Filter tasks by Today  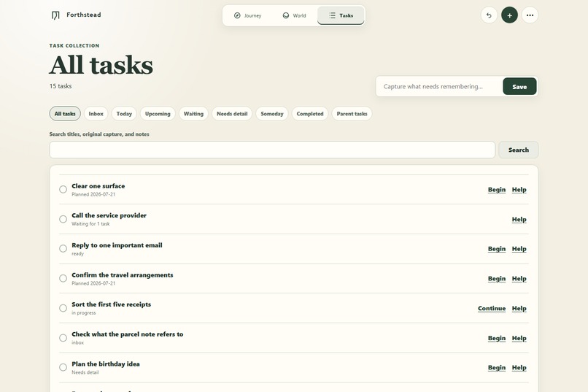click(124, 114)
